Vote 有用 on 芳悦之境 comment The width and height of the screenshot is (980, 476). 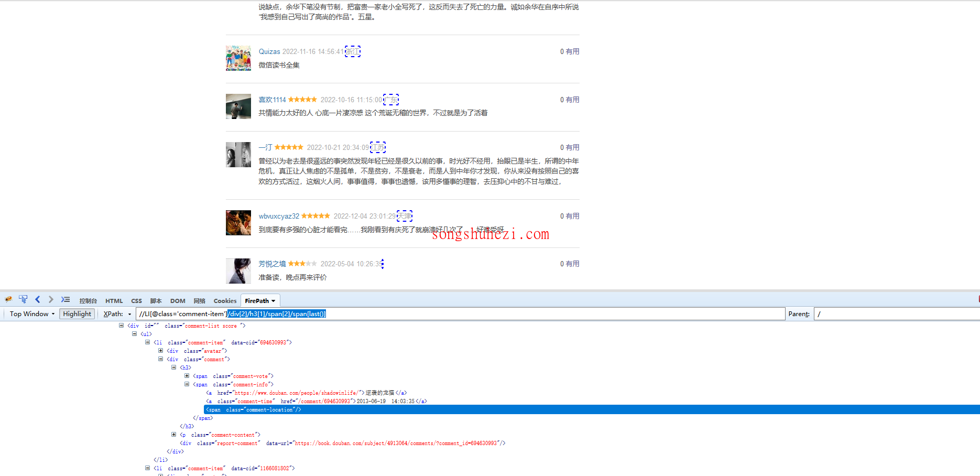572,264
